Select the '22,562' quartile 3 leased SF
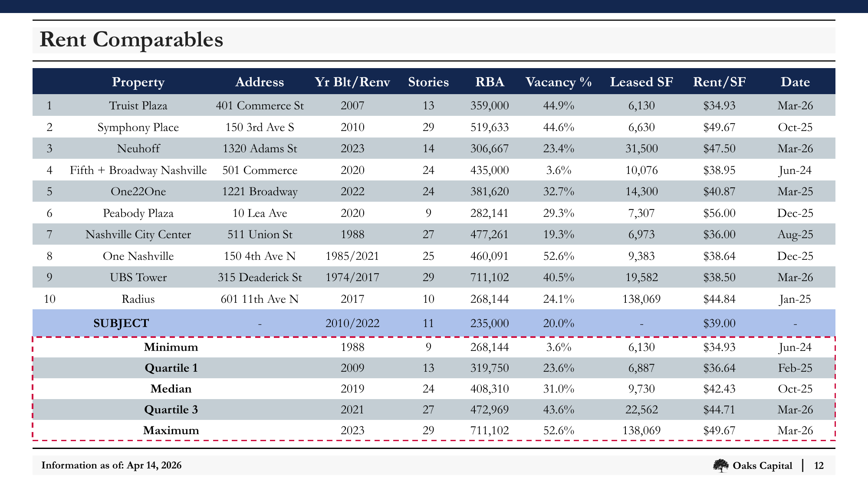 641,409
